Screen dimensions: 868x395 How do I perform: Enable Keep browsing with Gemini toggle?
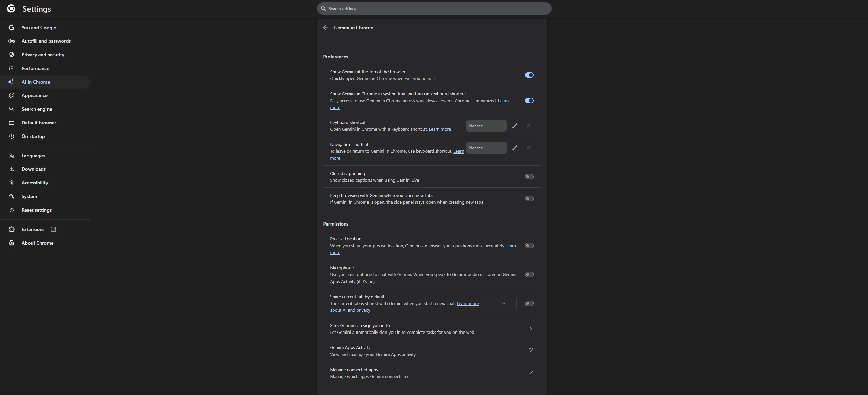529,199
